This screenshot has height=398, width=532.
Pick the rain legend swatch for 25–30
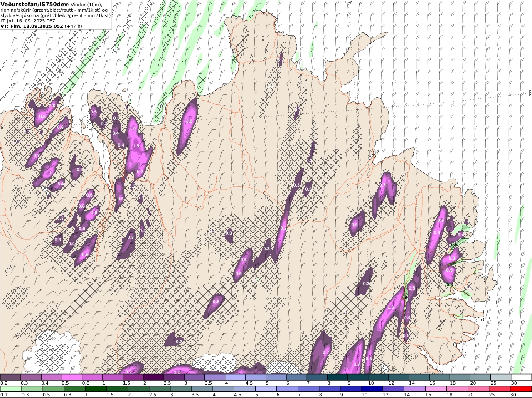[500, 389]
